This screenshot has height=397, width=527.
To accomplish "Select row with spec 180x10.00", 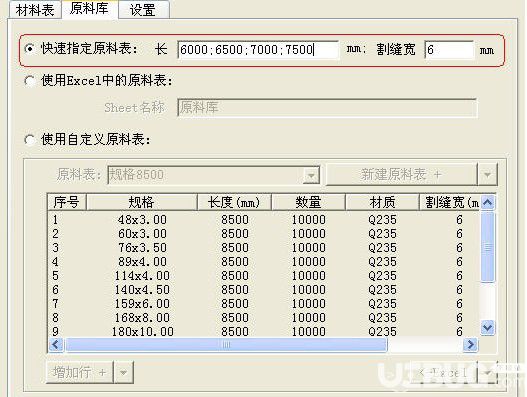I will (x=264, y=331).
